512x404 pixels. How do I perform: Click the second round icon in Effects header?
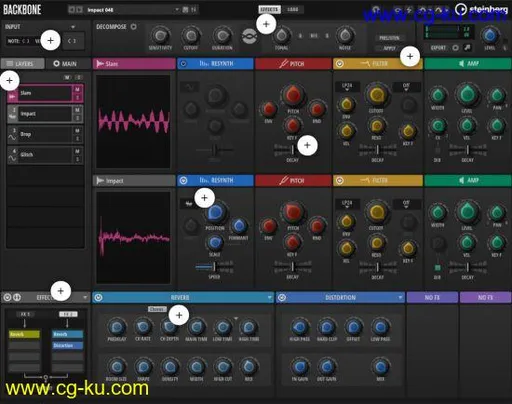tap(17, 297)
